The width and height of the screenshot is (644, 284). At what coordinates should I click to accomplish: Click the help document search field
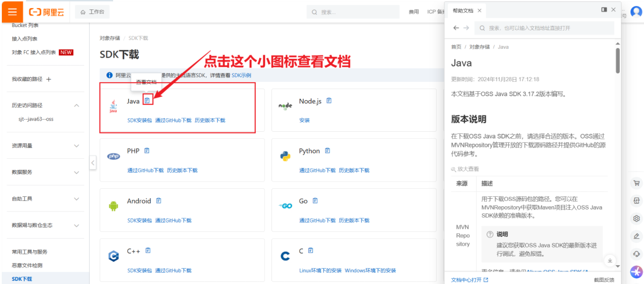point(544,28)
